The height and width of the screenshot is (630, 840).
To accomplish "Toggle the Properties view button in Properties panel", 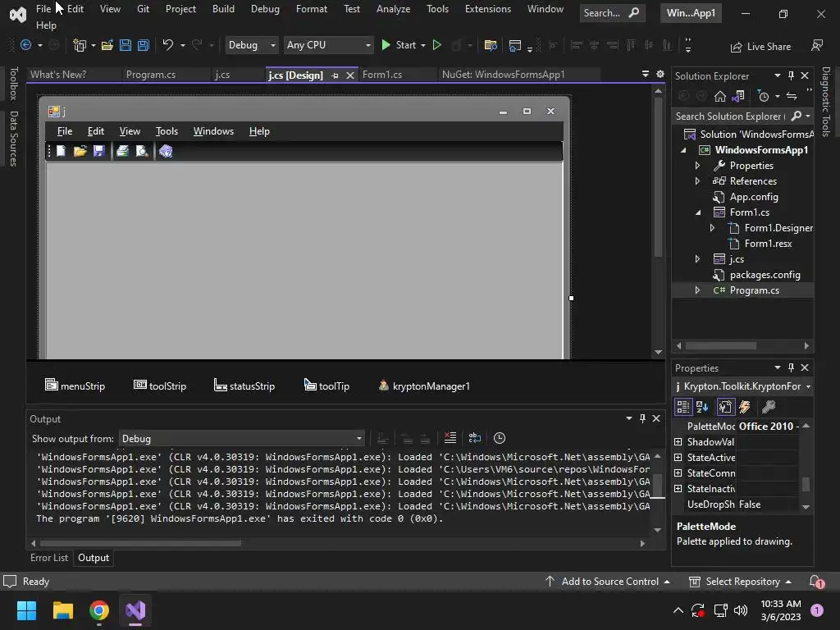I will point(725,407).
